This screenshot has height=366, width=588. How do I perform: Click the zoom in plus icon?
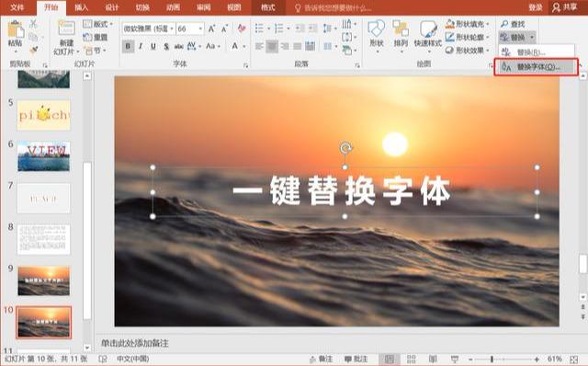(x=537, y=360)
